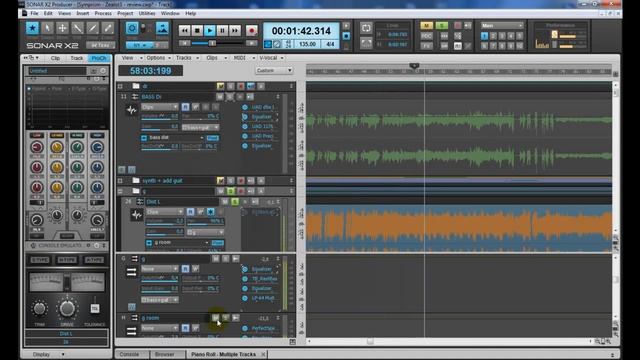Turn the DRIVE knob in Console Emulator
The image size is (640, 360).
pyautogui.click(x=67, y=309)
